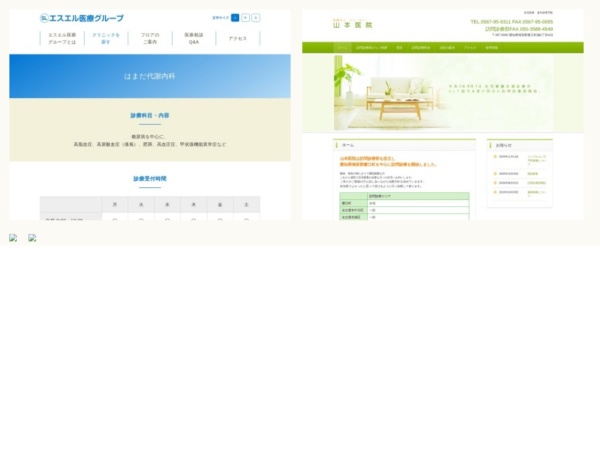
Task: Open エスエル医療グループとは nav item
Action: 62,38
